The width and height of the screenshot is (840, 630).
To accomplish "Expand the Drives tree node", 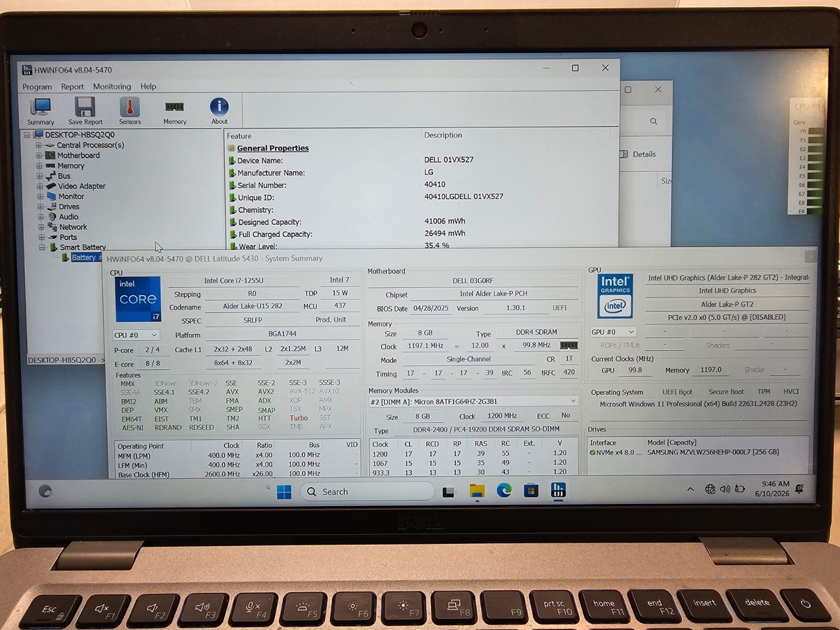I will [x=40, y=207].
